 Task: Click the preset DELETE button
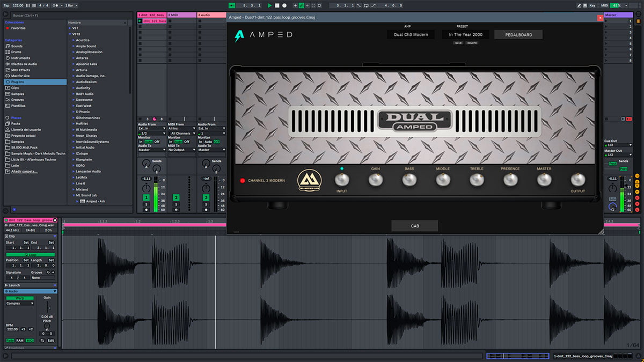[x=472, y=43]
